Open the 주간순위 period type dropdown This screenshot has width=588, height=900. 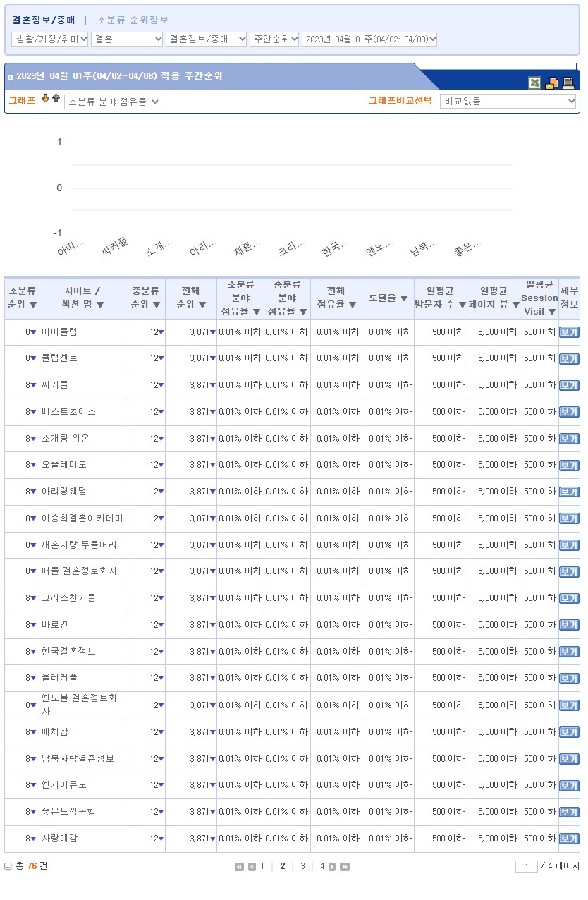pyautogui.click(x=274, y=39)
